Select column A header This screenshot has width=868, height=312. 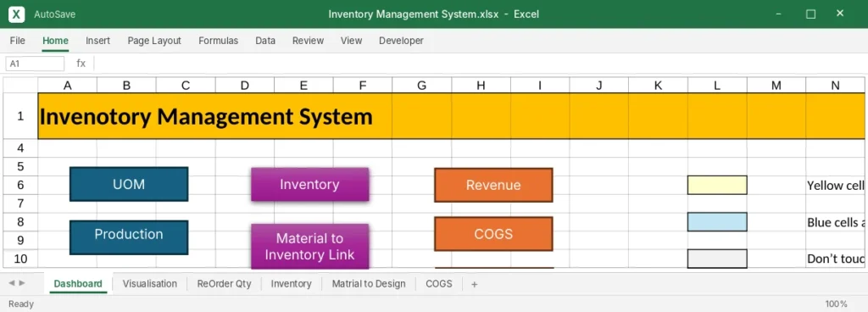click(x=68, y=85)
